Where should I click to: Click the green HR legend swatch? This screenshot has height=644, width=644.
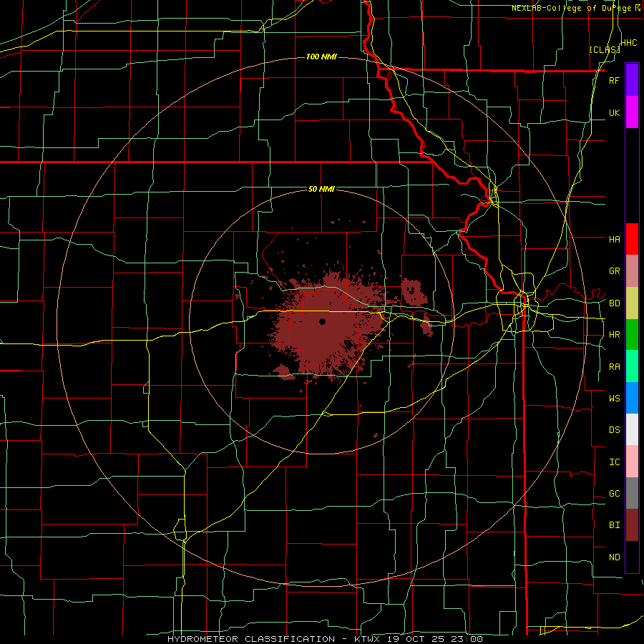632,335
